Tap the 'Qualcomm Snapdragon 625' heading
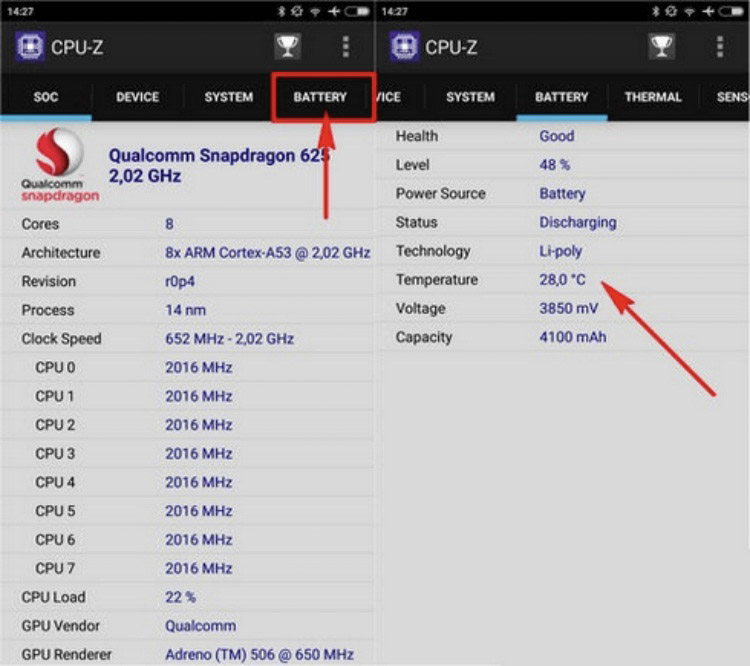The height and width of the screenshot is (666, 750). click(x=220, y=156)
